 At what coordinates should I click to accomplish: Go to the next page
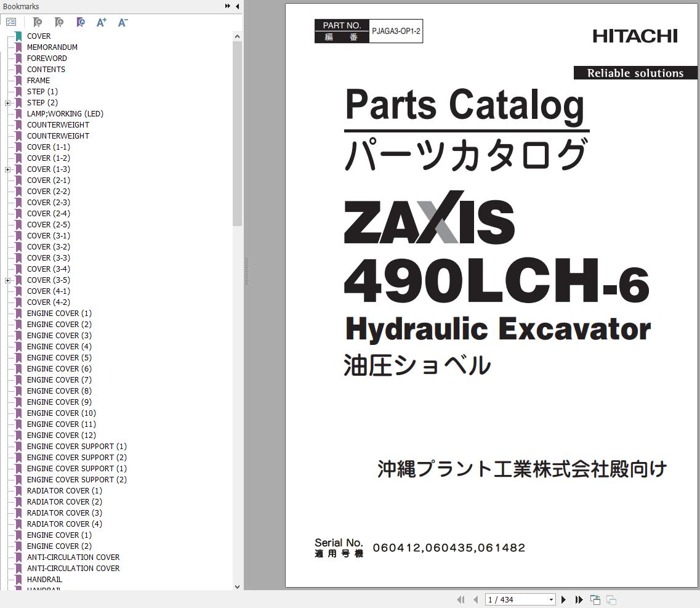coord(563,599)
